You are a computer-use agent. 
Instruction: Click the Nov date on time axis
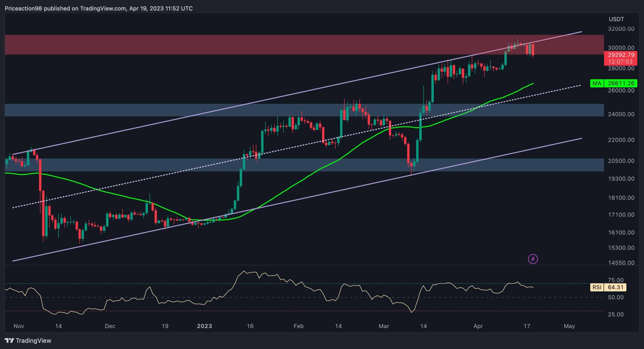(19, 326)
